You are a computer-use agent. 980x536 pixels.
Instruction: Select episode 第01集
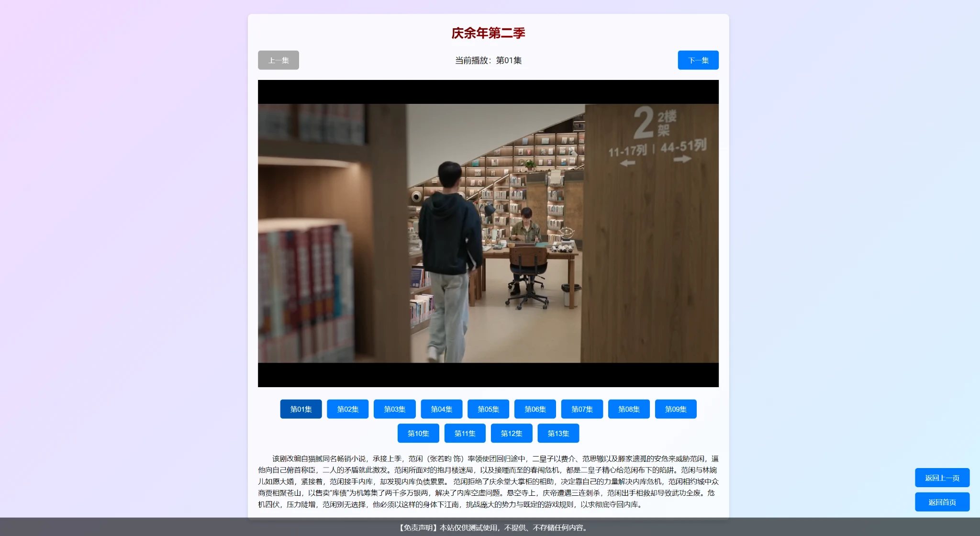tap(301, 409)
